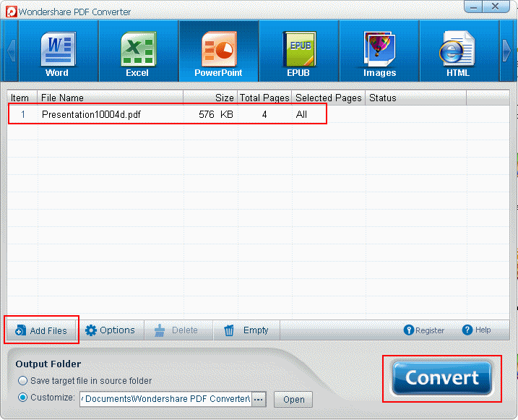The height and width of the screenshot is (420, 518).
Task: Show previous formats with left arrow
Action: (x=11, y=51)
